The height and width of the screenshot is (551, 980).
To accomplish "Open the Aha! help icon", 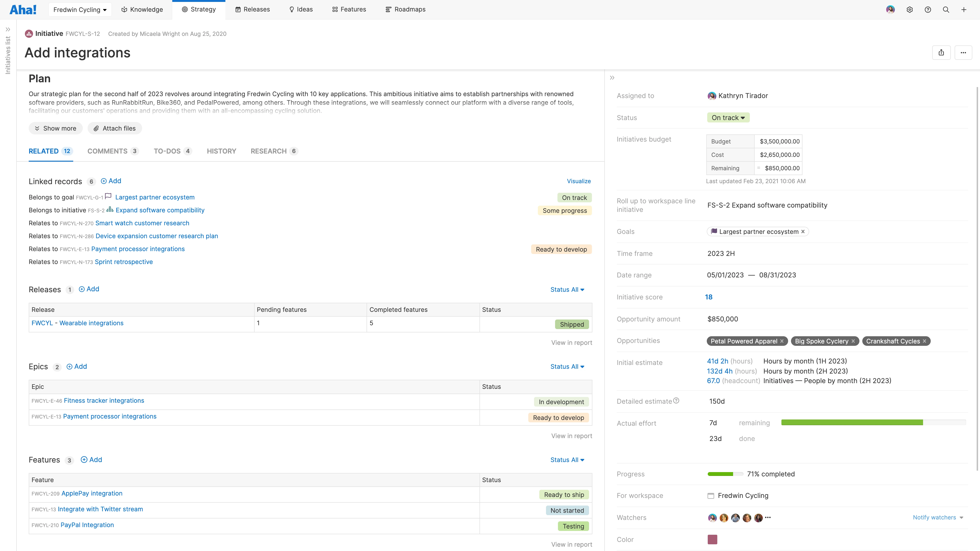I will tap(928, 10).
